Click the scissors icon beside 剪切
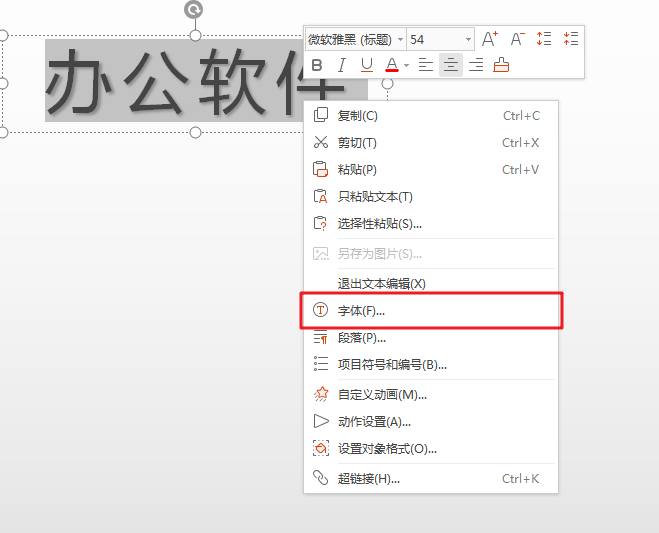Screen dimensions: 659x533 tap(321, 142)
